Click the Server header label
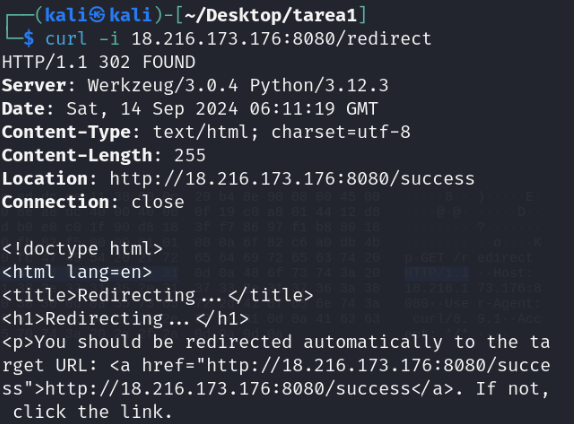 click(34, 86)
